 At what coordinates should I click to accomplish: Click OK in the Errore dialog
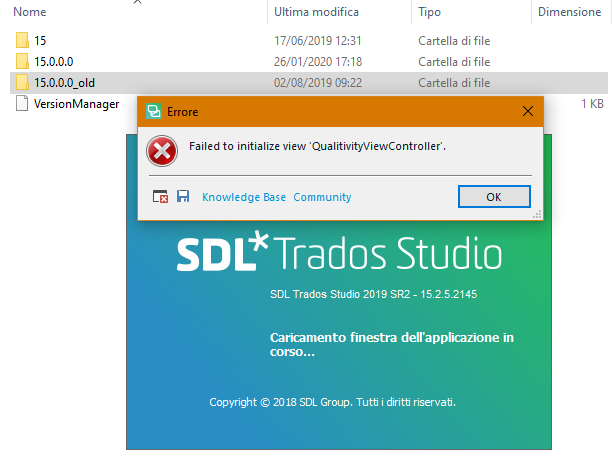click(x=494, y=197)
